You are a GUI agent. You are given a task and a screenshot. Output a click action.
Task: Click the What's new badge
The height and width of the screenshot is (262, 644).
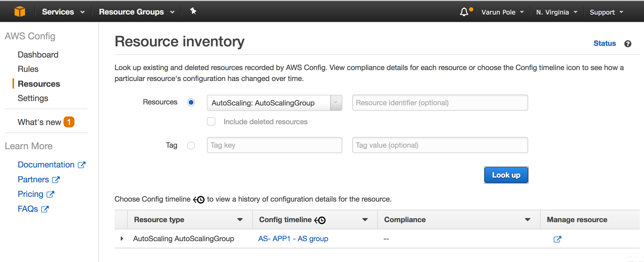coord(69,122)
